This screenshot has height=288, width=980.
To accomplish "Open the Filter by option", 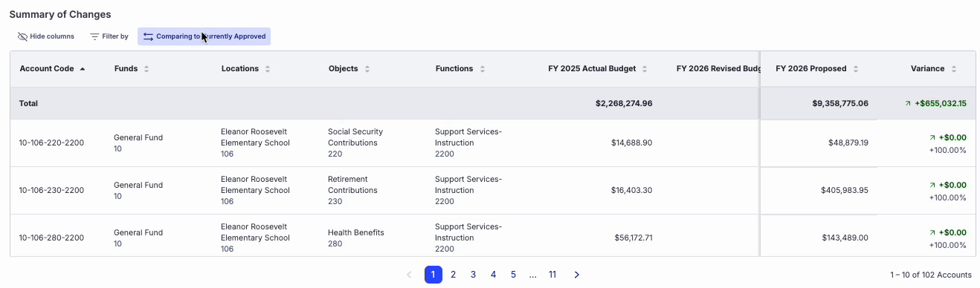I will click(x=109, y=36).
